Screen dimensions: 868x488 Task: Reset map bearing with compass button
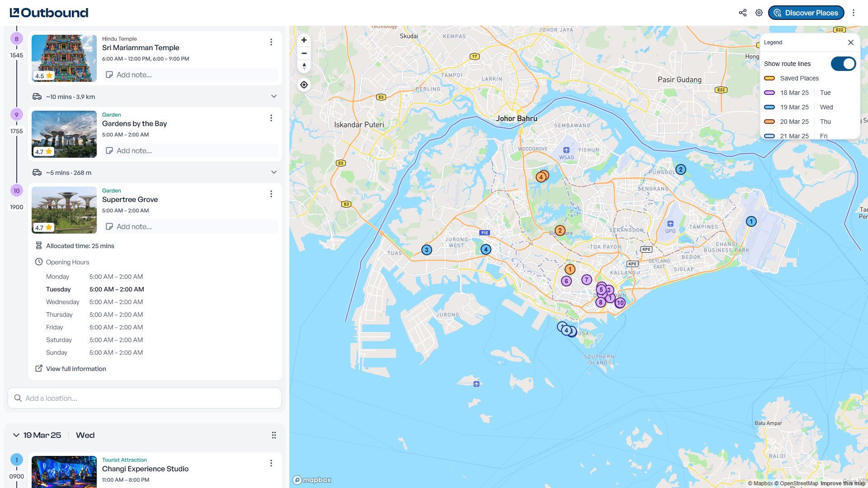304,66
